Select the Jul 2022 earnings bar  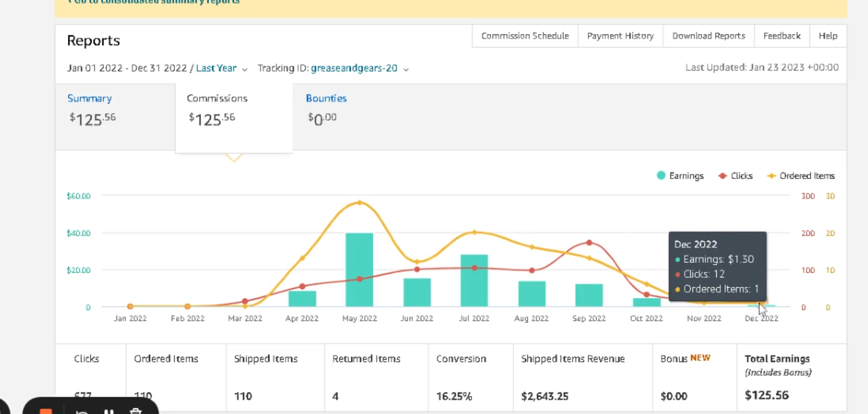[474, 281]
